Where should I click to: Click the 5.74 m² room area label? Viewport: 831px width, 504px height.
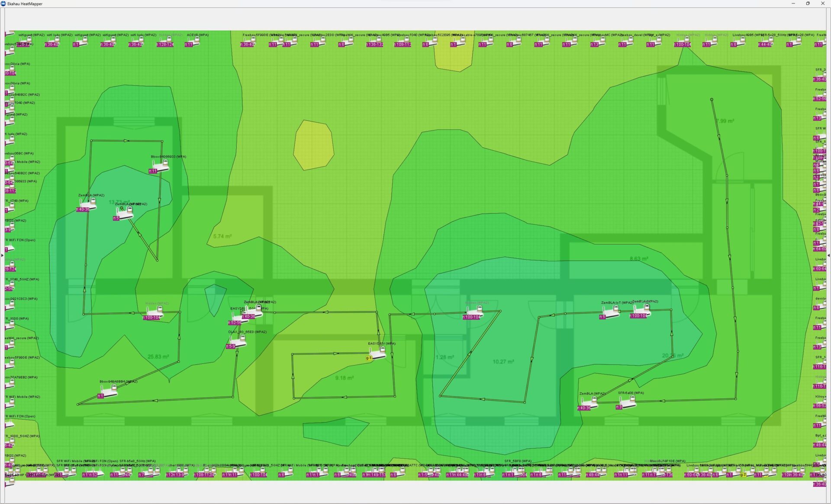(222, 236)
